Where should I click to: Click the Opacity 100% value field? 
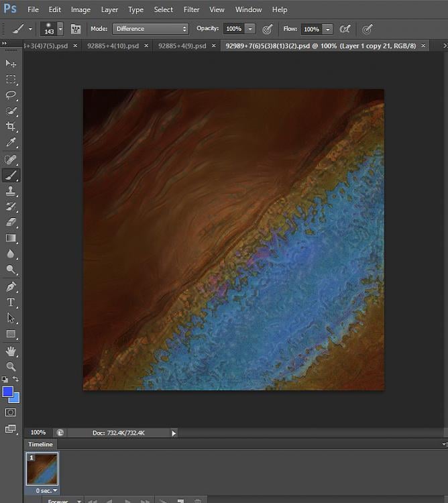tap(234, 29)
